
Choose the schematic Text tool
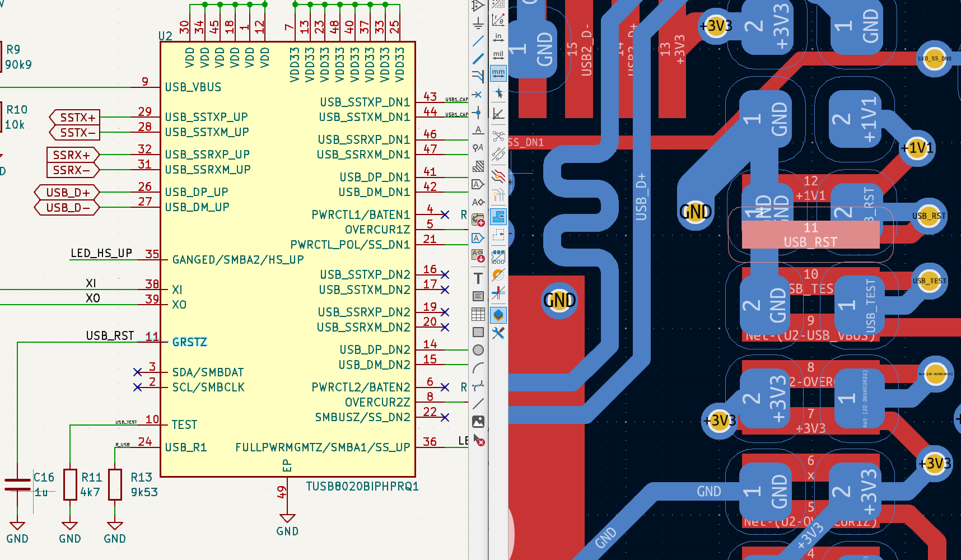[478, 278]
